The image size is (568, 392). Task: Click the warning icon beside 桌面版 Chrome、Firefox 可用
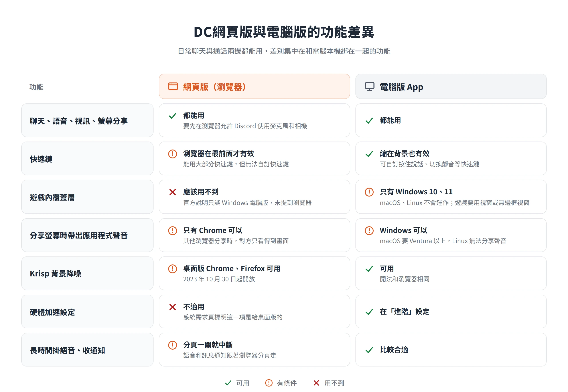[172, 269]
